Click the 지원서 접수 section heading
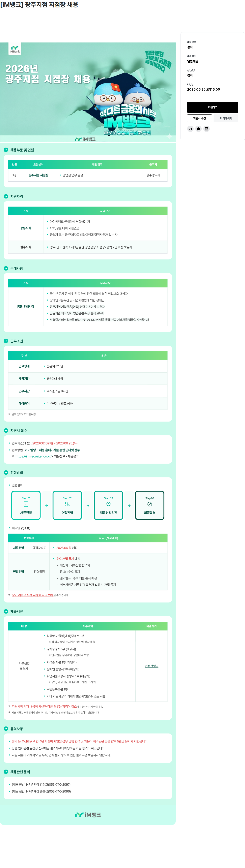Image resolution: width=245 pixels, height=868 pixels. [19, 431]
